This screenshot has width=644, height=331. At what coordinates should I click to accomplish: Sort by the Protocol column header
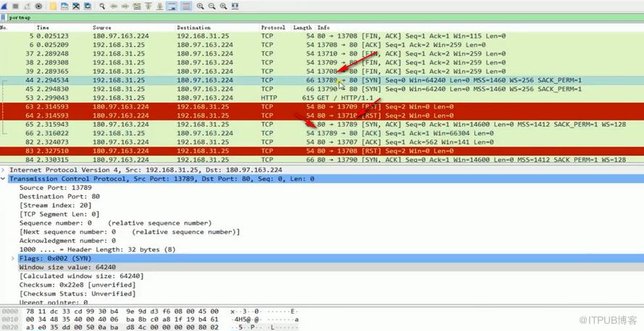(273, 27)
